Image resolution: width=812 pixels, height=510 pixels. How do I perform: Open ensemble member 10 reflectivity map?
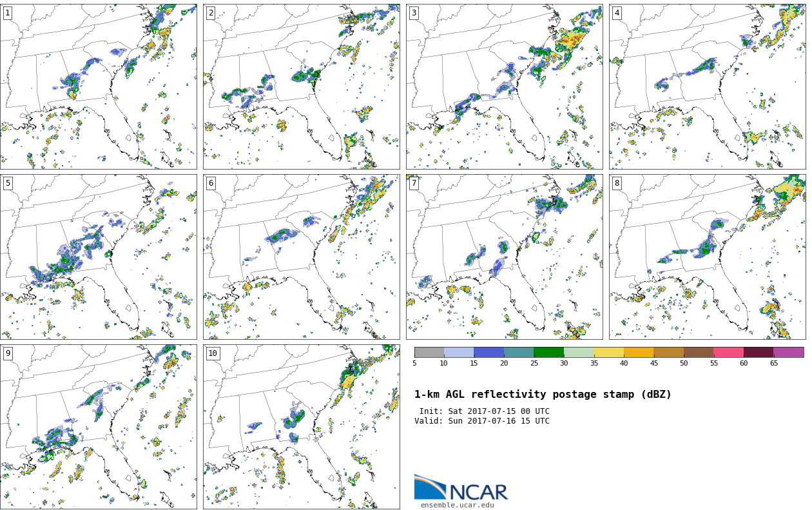tap(302, 427)
